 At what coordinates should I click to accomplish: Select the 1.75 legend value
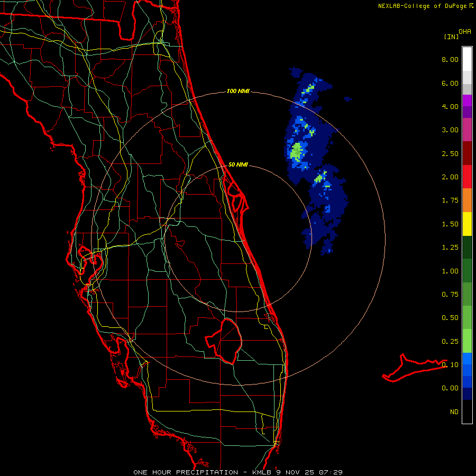click(450, 200)
